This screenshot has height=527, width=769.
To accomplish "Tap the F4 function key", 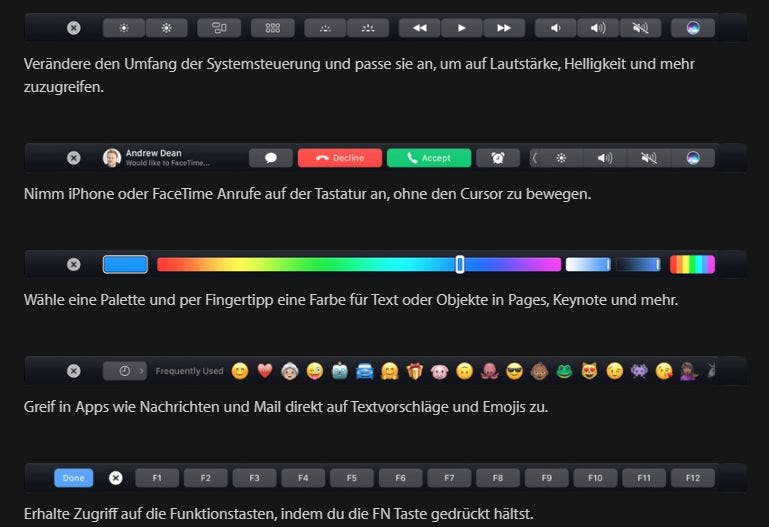I will pyautogui.click(x=303, y=478).
